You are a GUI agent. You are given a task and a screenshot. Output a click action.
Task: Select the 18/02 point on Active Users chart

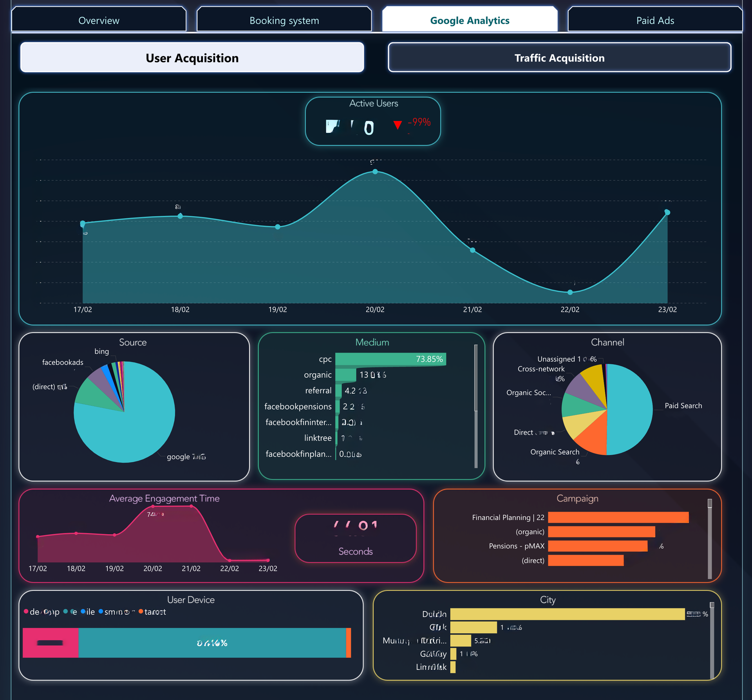[180, 216]
